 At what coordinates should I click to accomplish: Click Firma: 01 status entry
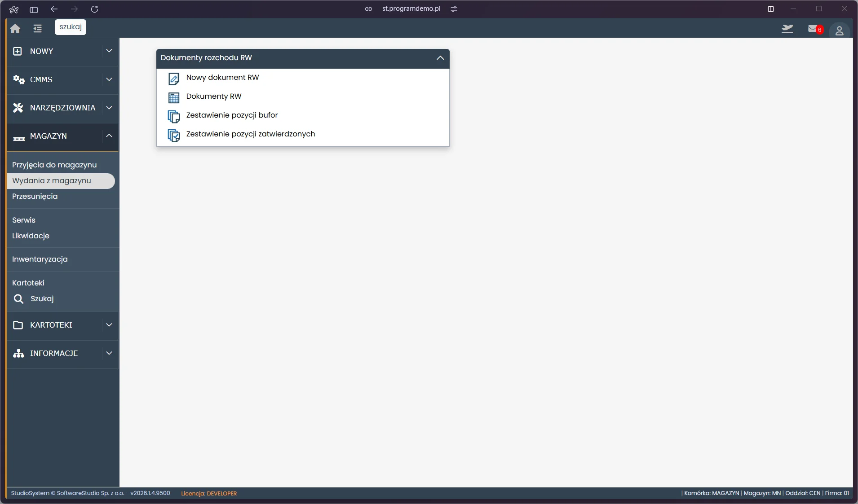tap(837, 493)
